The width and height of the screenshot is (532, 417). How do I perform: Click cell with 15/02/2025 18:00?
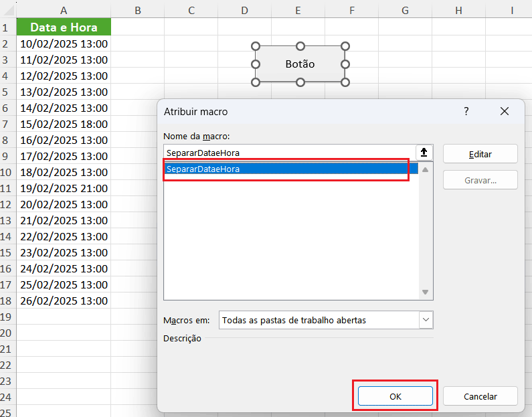pos(64,124)
